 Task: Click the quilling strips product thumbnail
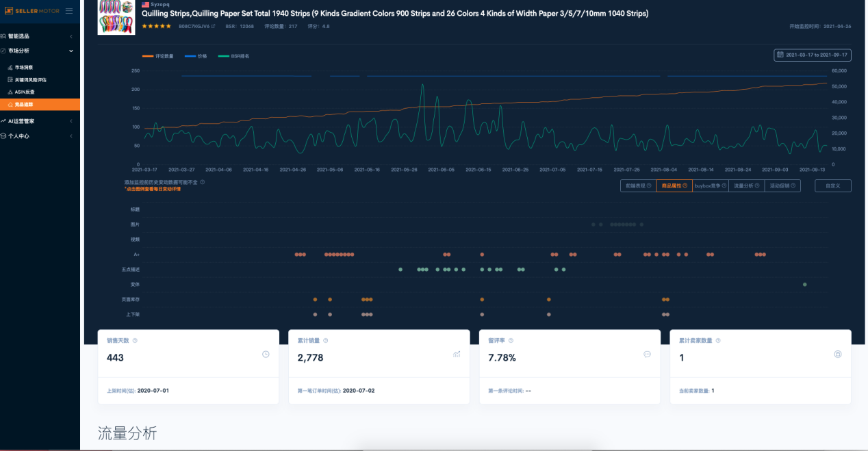116,17
